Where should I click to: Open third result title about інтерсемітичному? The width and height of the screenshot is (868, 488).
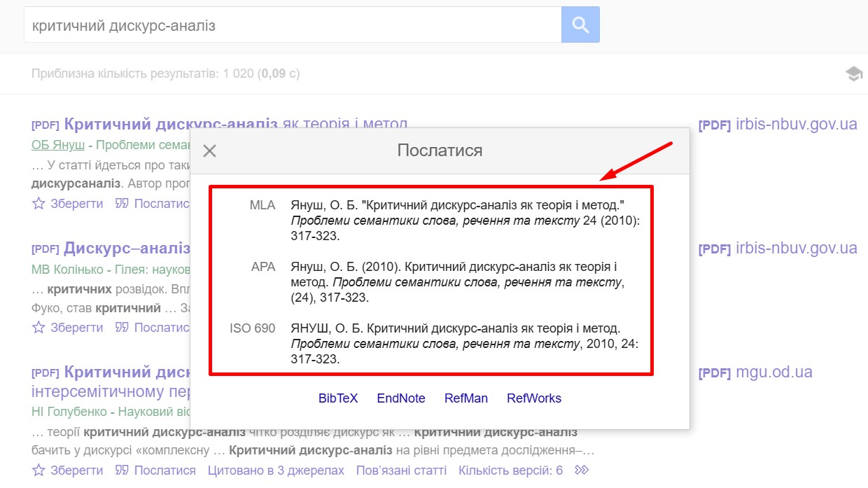(x=111, y=382)
